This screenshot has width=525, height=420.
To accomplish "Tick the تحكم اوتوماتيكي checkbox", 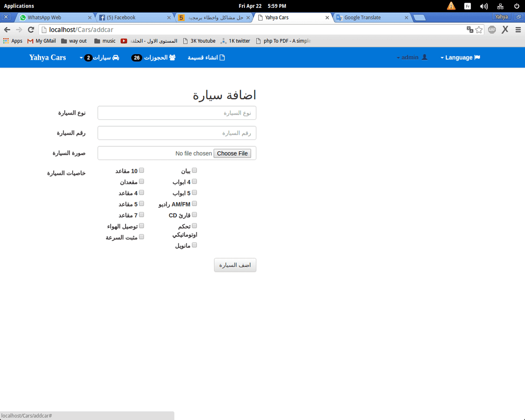I will click(x=195, y=226).
